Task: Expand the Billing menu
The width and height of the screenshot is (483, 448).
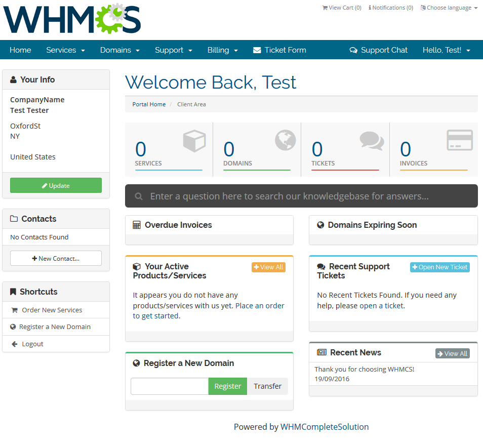Action: click(222, 50)
